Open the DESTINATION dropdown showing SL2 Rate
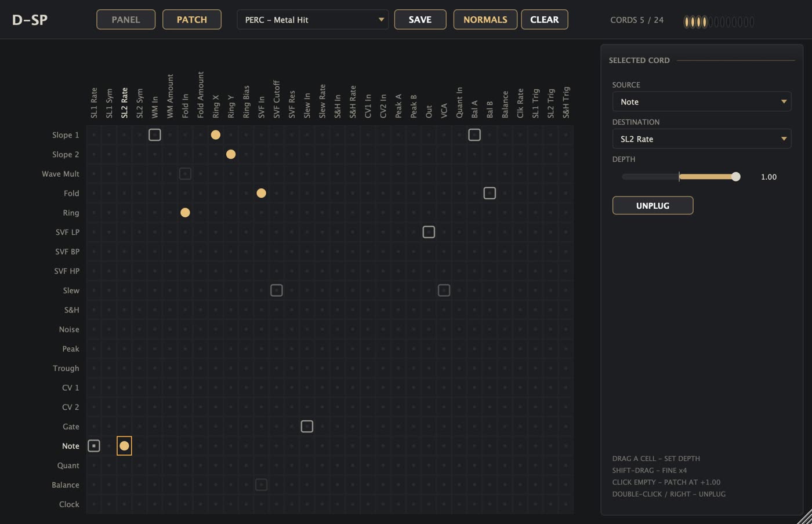Viewport: 812px width, 524px height. click(x=702, y=139)
